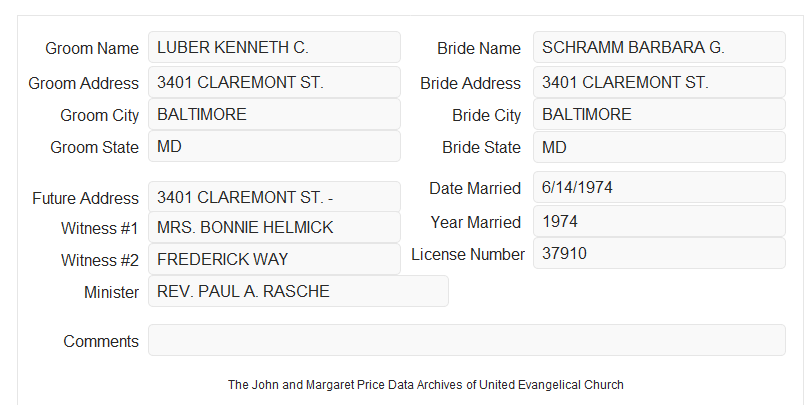Viewport: 805px width, 405px height.
Task: Select the License Number field
Action: pos(659,253)
